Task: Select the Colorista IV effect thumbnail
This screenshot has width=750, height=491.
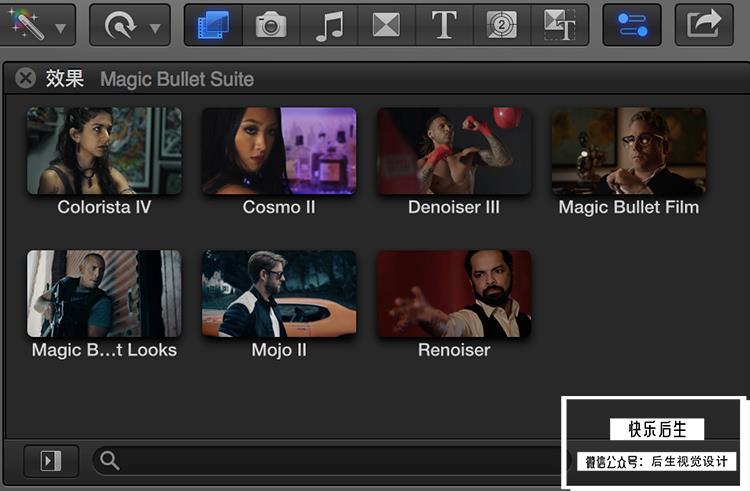Action: [104, 151]
